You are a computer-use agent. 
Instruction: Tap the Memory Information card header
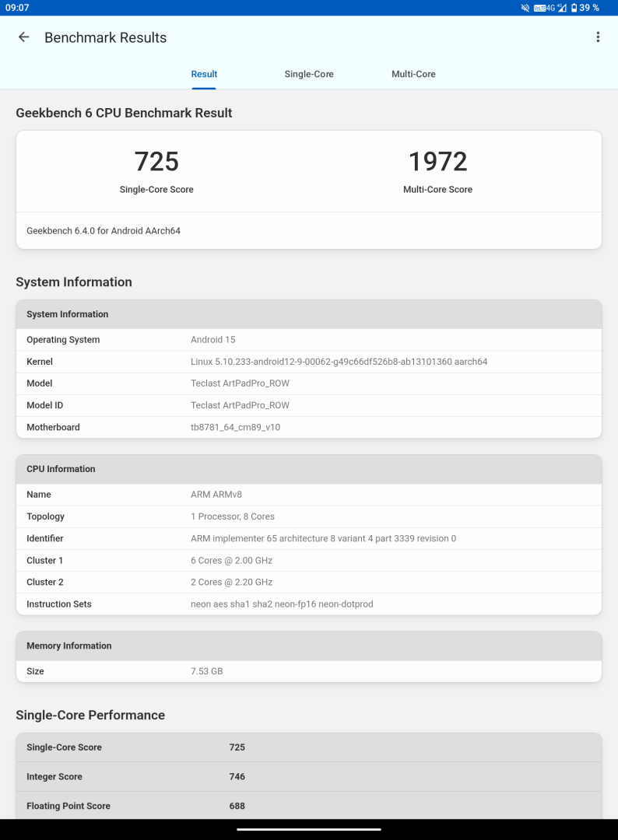tap(309, 646)
